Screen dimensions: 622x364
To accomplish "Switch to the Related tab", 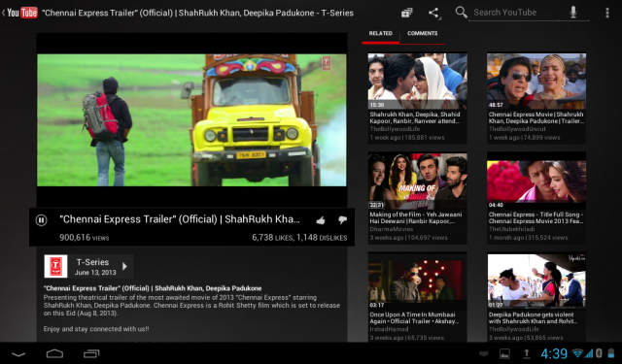I will [x=380, y=33].
